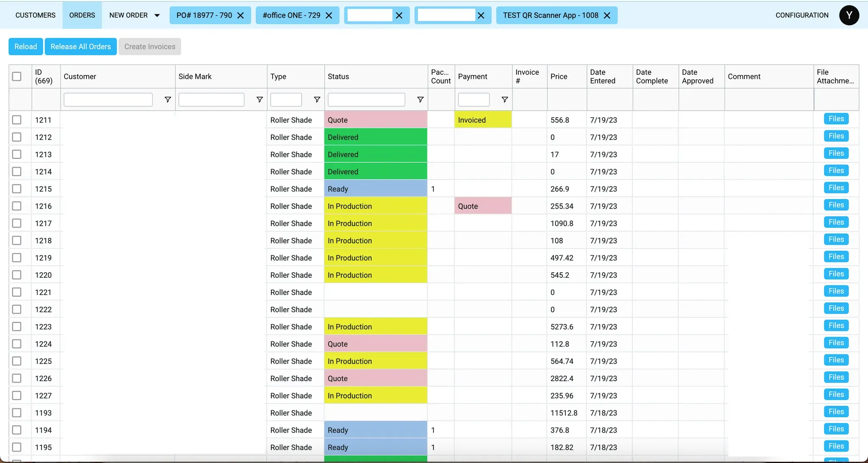The width and height of the screenshot is (868, 463).
Task: Open the Type column filter icon
Action: pos(317,100)
